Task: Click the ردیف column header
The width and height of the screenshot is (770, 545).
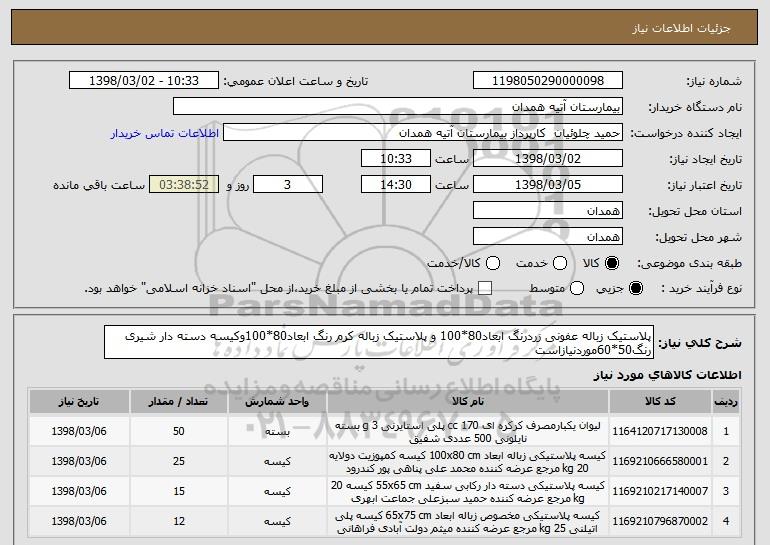Action: point(726,402)
